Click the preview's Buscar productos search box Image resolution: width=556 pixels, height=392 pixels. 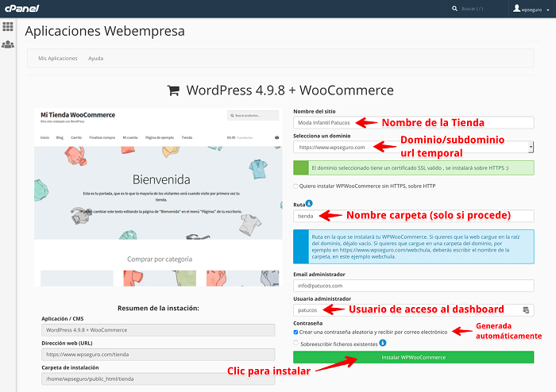[x=253, y=115]
